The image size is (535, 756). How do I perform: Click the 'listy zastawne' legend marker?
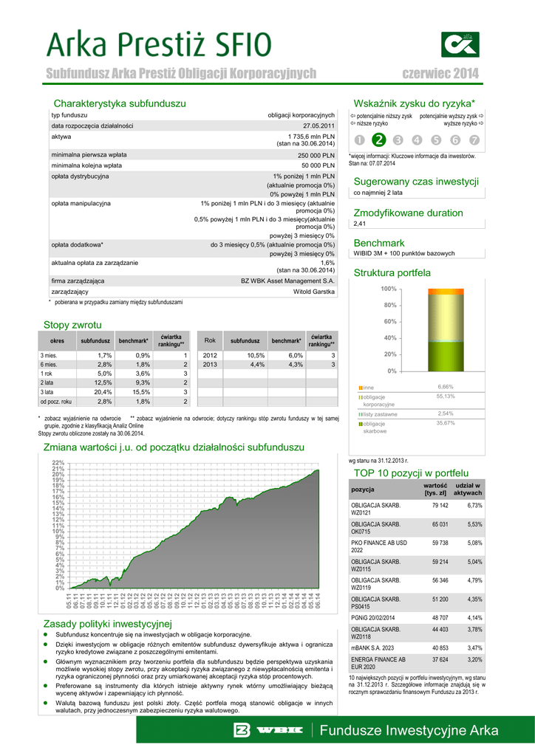(361, 415)
